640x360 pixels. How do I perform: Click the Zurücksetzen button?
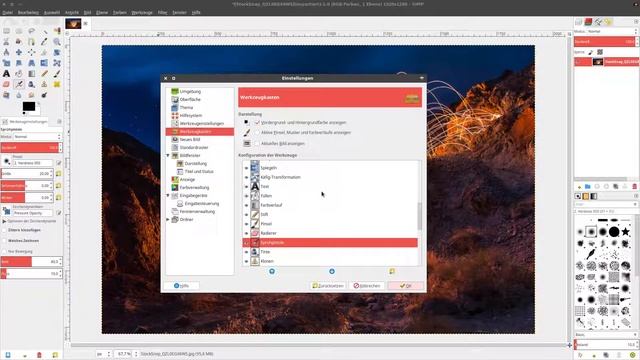329,286
